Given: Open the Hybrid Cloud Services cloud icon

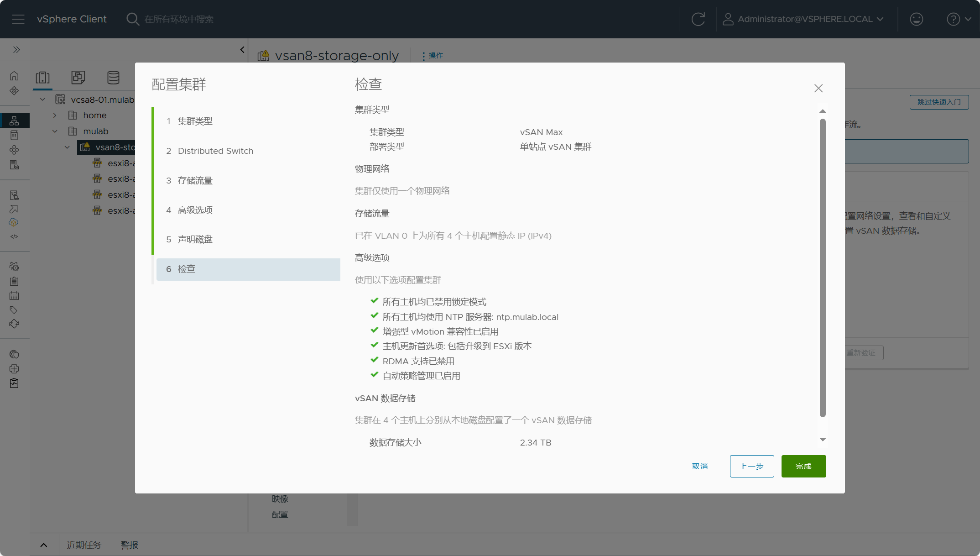Looking at the screenshot, I should click(x=14, y=222).
